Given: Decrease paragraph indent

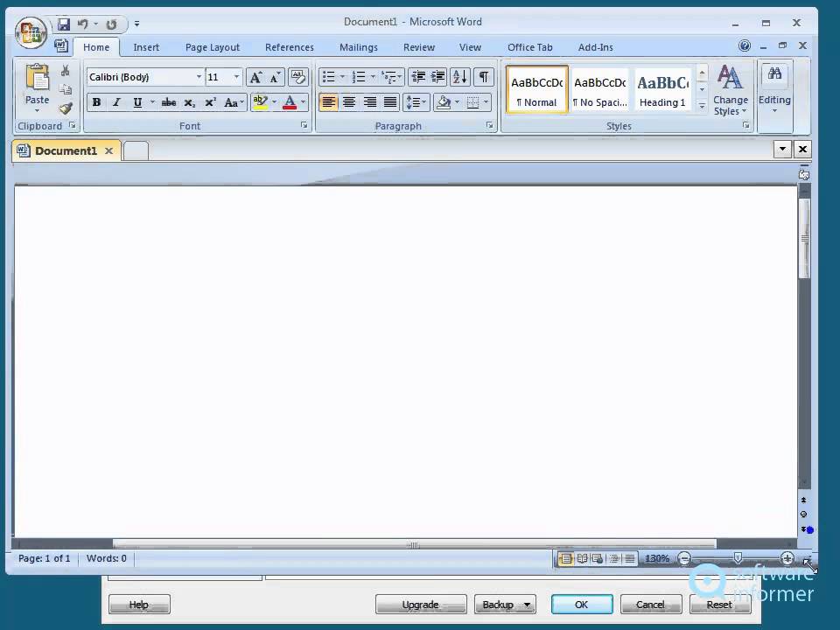Looking at the screenshot, I should (418, 77).
